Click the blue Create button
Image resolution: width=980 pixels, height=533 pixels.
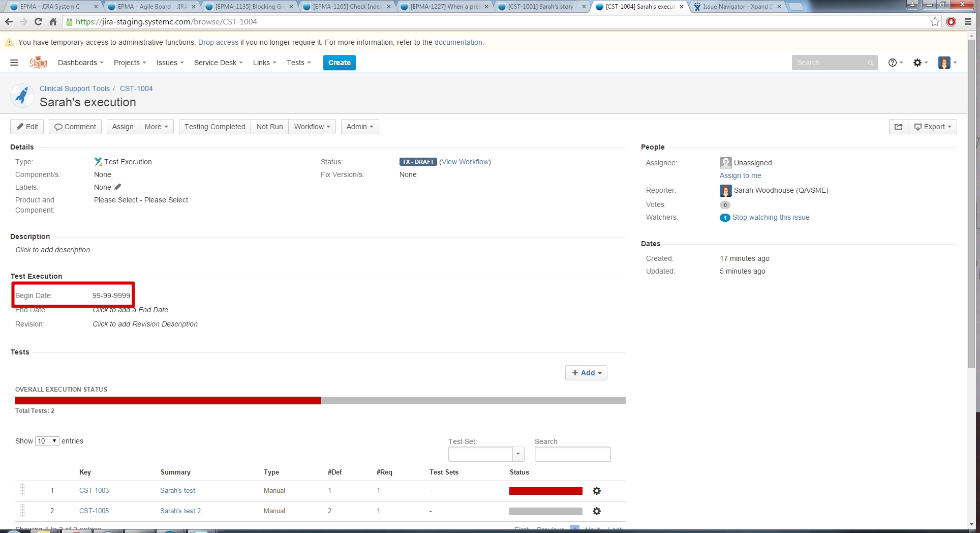[x=339, y=63]
